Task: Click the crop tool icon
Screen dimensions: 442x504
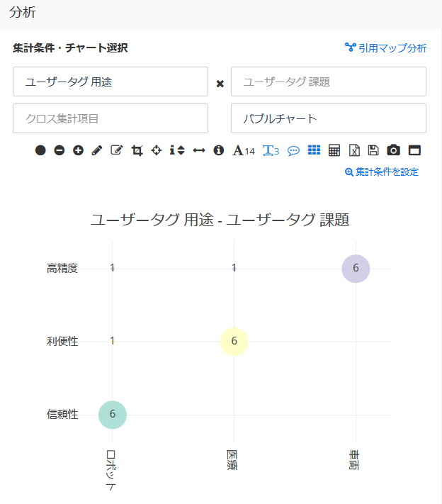Action: point(137,150)
